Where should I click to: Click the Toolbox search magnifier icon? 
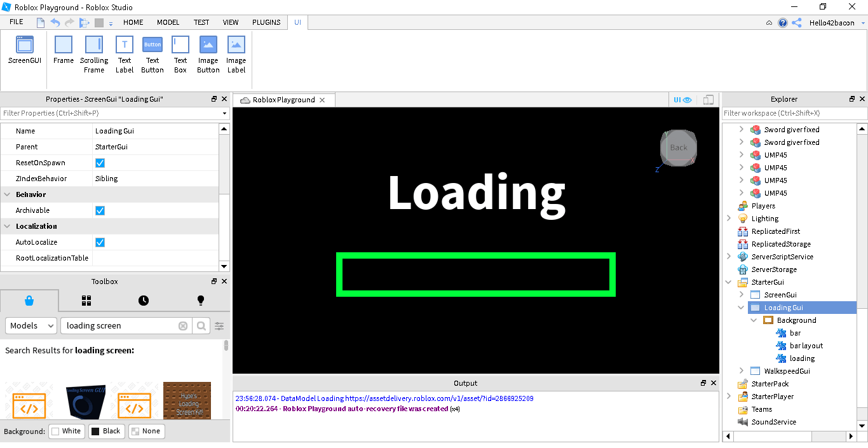[x=201, y=325]
